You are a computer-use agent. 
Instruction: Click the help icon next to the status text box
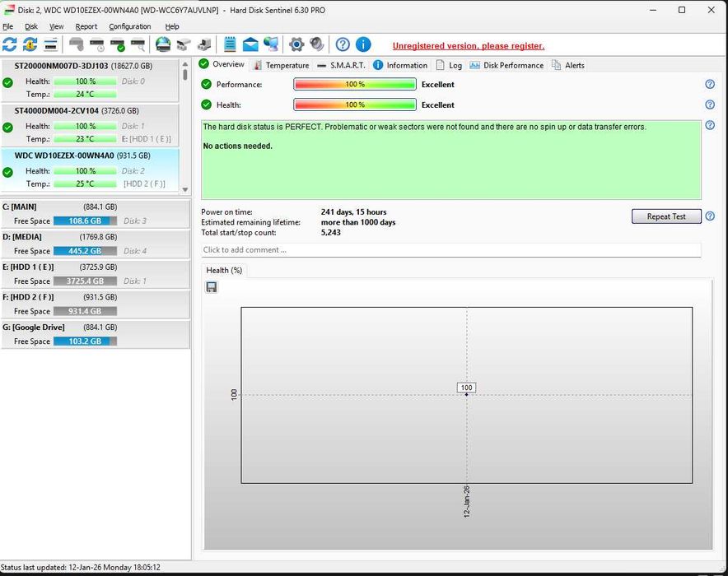[710, 125]
